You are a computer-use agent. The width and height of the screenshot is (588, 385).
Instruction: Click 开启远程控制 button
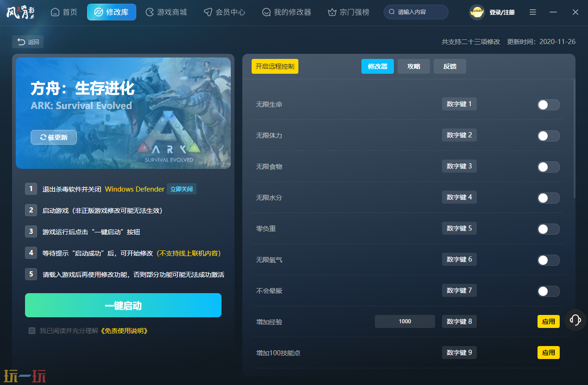[275, 66]
